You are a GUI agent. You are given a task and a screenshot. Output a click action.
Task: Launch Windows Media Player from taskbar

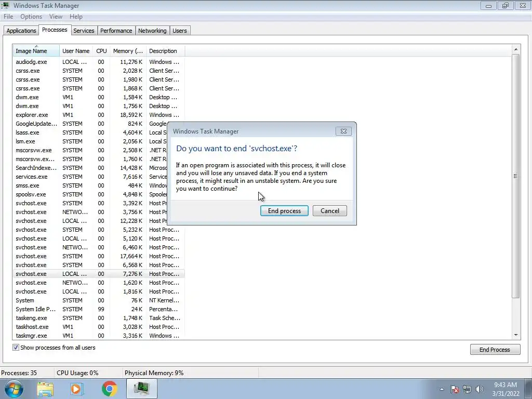pos(76,389)
